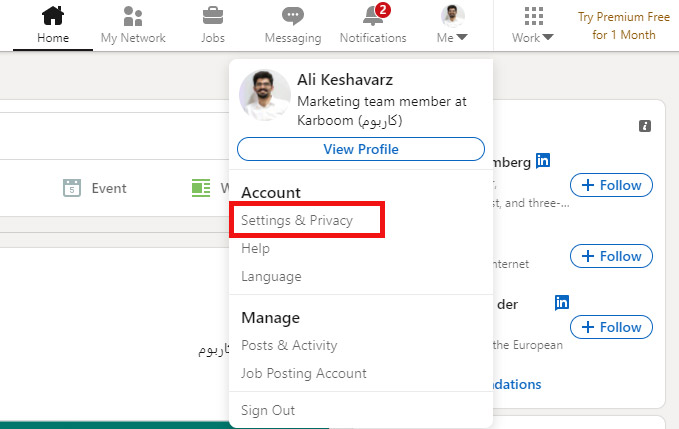This screenshot has width=679, height=429.
Task: Open the Messaging chat bubble icon
Action: click(293, 16)
